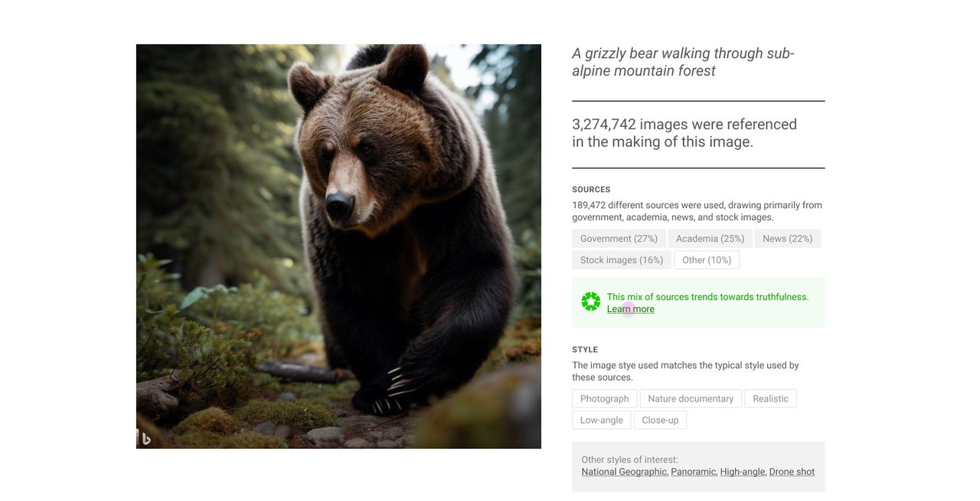Choose the Close-up style tag
Image resolution: width=980 pixels, height=501 pixels.
(660, 420)
